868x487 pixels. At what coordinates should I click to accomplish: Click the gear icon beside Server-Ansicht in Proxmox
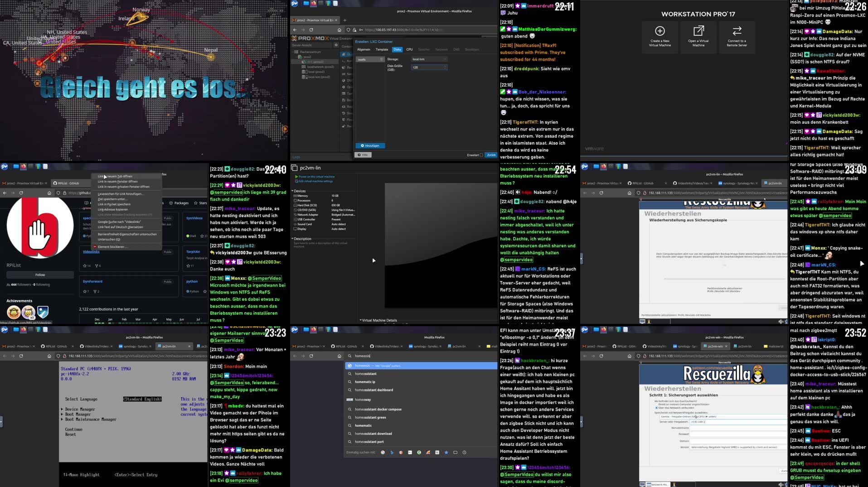click(x=336, y=45)
